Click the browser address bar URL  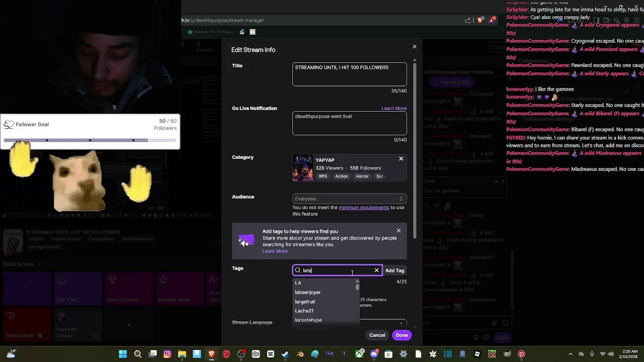(x=222, y=20)
